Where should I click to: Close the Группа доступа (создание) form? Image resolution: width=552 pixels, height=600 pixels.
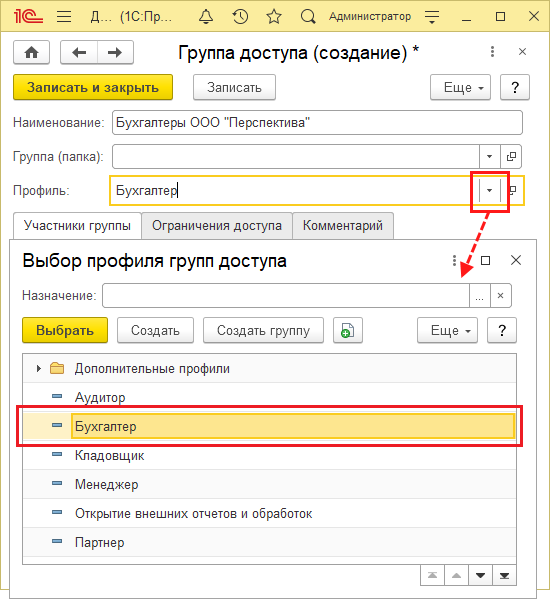522,52
